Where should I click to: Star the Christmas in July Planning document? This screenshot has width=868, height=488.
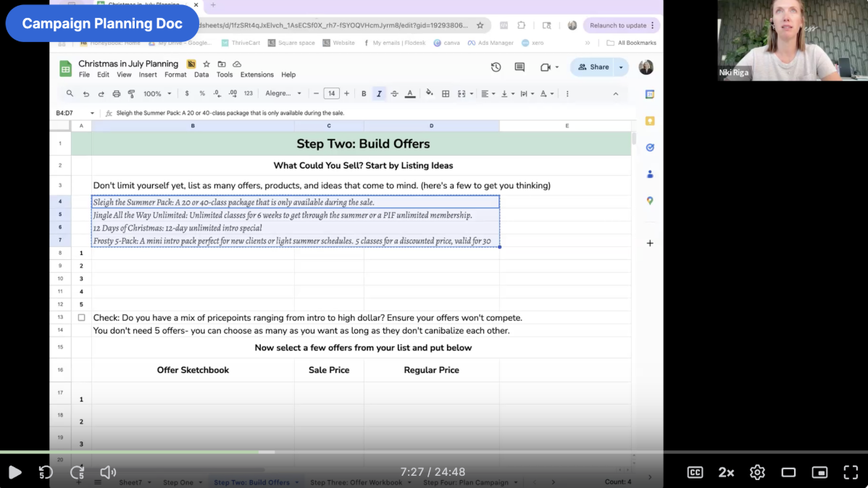pyautogui.click(x=206, y=64)
